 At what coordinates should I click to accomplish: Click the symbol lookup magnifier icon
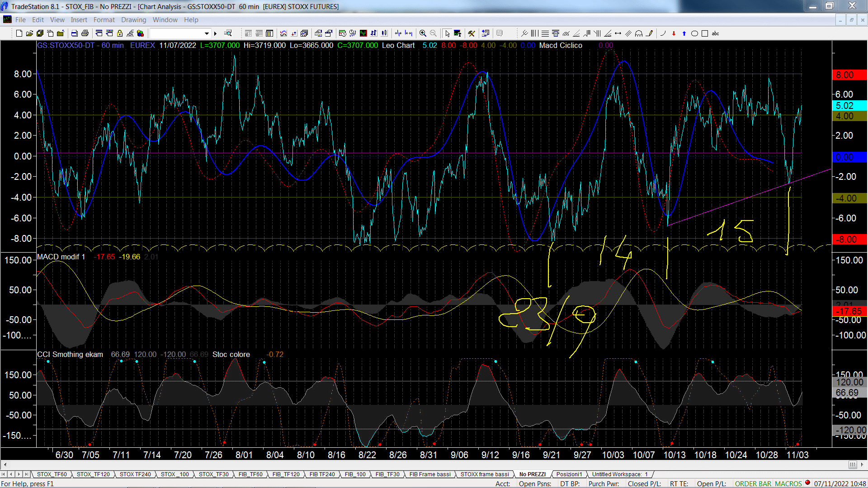tap(228, 33)
